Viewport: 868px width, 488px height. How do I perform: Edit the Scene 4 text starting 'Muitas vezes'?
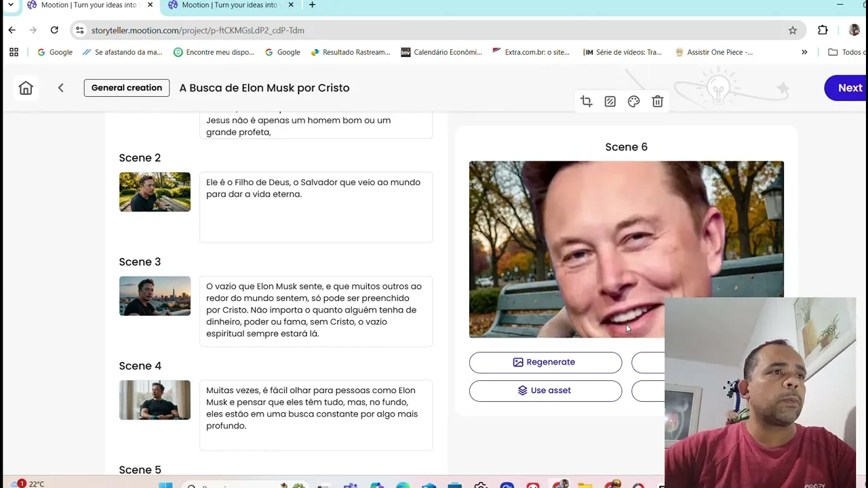316,415
